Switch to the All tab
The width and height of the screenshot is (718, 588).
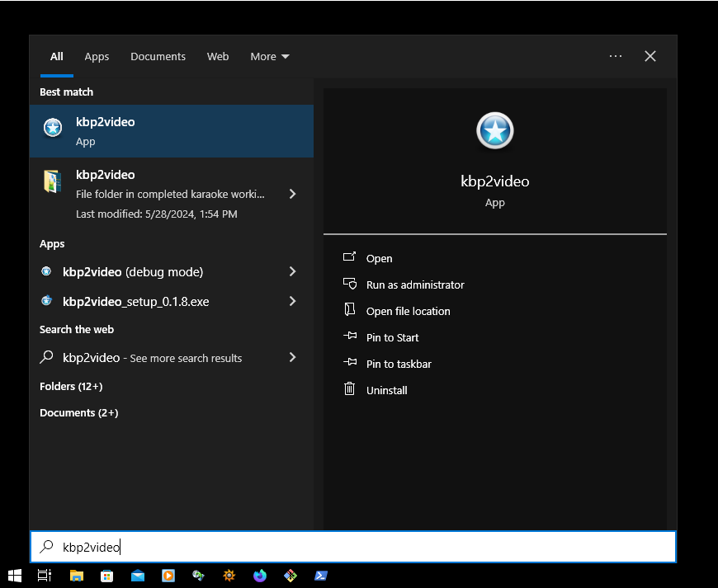tap(57, 56)
